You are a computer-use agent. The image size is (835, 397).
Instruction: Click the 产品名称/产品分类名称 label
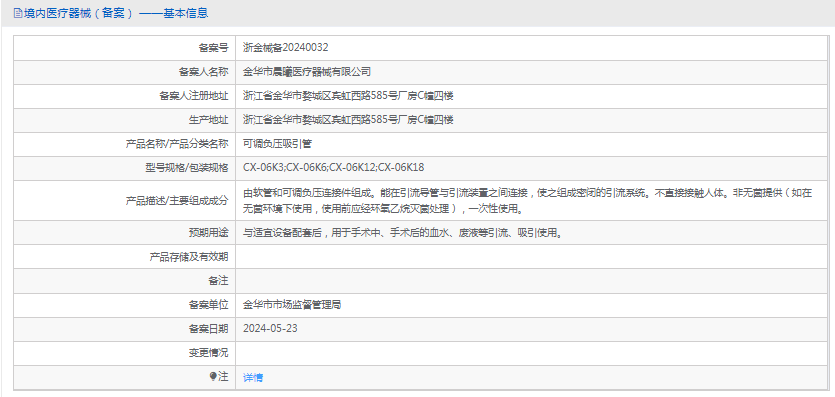click(x=177, y=144)
